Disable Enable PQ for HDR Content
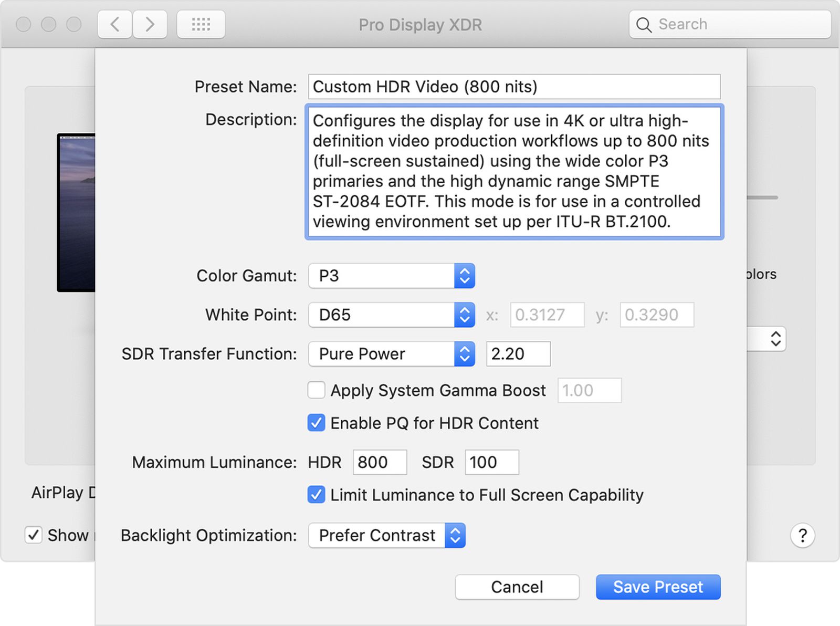The height and width of the screenshot is (626, 840). point(316,423)
